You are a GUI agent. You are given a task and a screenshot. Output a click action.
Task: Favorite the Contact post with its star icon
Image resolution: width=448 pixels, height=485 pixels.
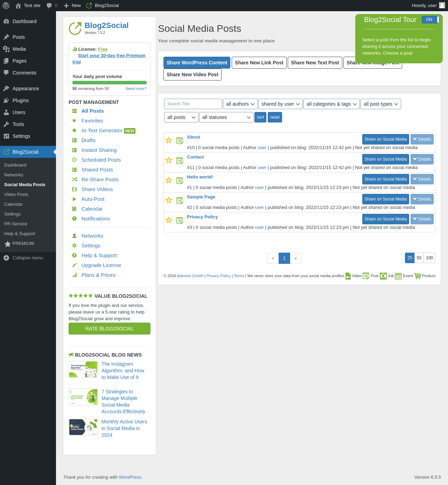[169, 160]
